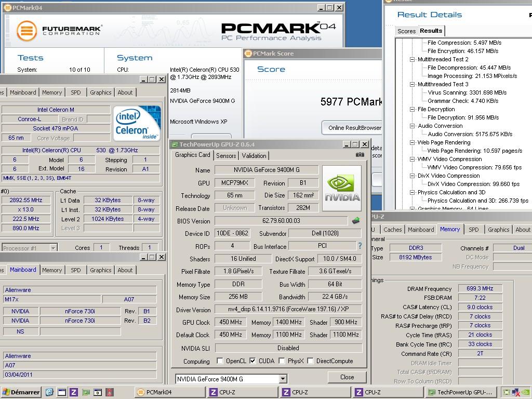
Task: Click the Driver Version field in GPU-Z
Action: click(288, 309)
